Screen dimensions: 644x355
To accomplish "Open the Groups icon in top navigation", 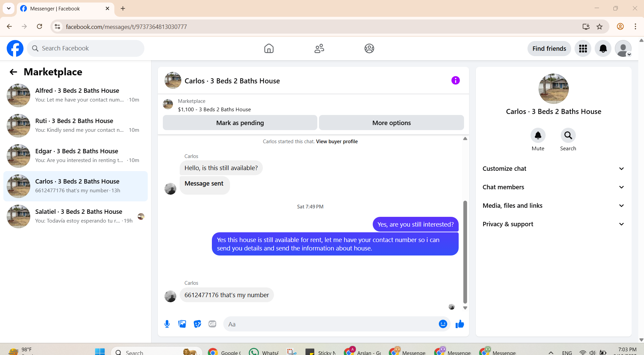I will point(369,48).
